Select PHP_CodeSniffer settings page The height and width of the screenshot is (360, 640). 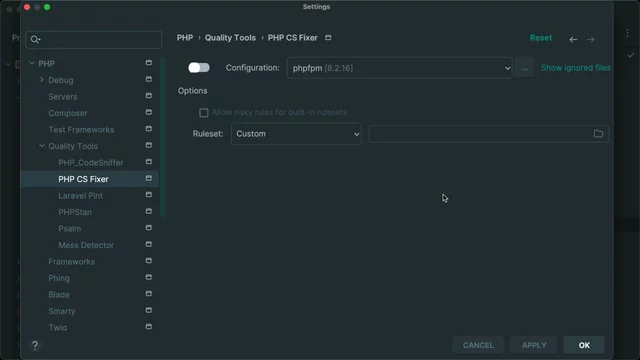(x=91, y=162)
